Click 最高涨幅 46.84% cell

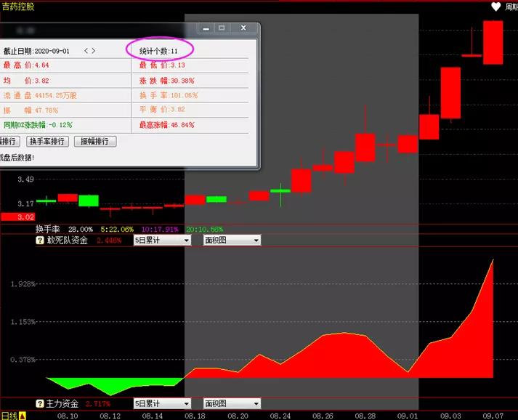coord(166,125)
